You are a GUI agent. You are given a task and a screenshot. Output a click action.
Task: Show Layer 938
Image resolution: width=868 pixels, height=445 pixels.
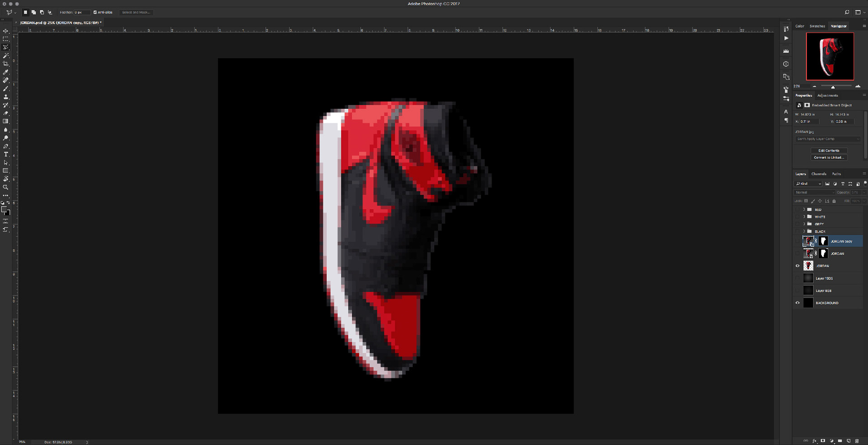pyautogui.click(x=797, y=290)
